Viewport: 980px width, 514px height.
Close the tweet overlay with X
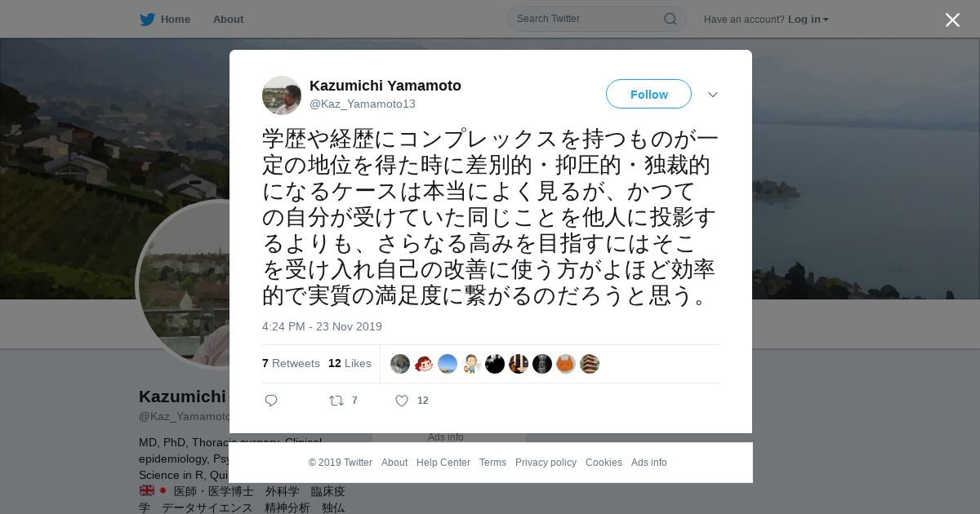tap(952, 20)
